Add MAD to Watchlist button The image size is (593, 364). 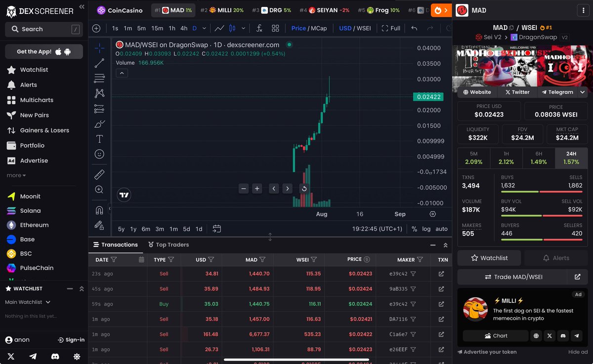[x=489, y=258]
